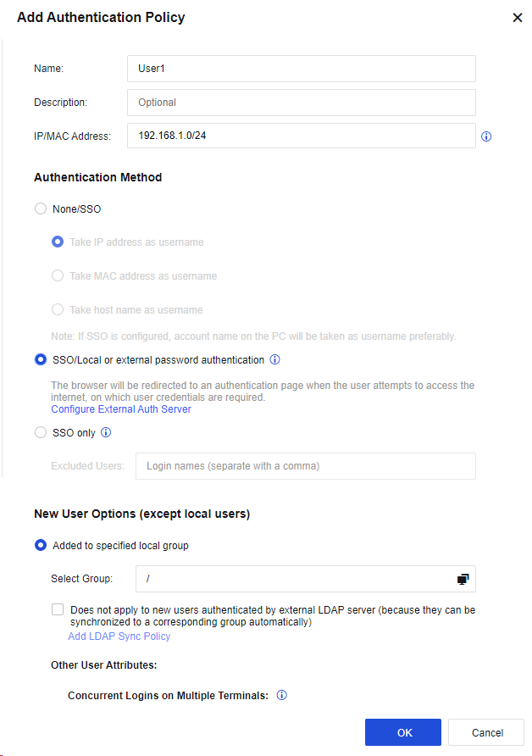Select Added to specified local group option

click(x=41, y=546)
